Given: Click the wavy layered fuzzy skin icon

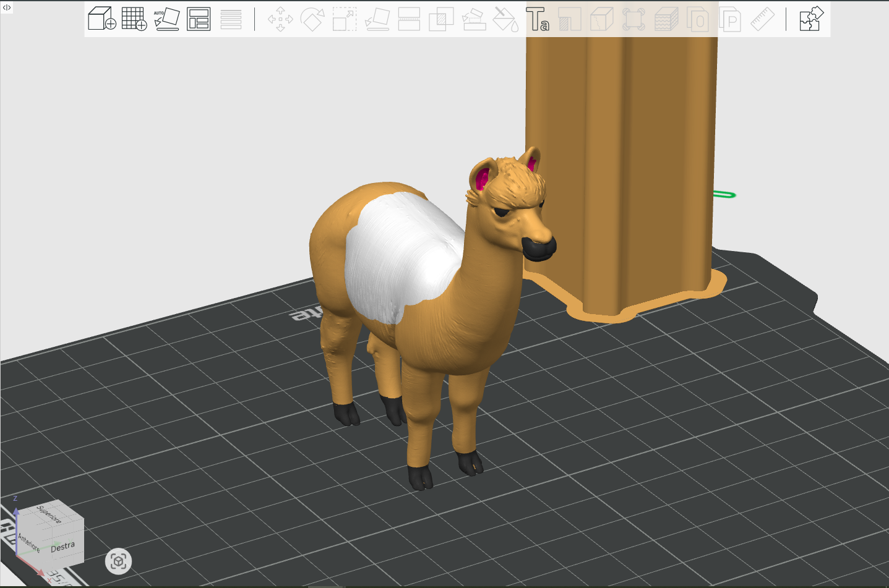Looking at the screenshot, I should pyautogui.click(x=666, y=19).
